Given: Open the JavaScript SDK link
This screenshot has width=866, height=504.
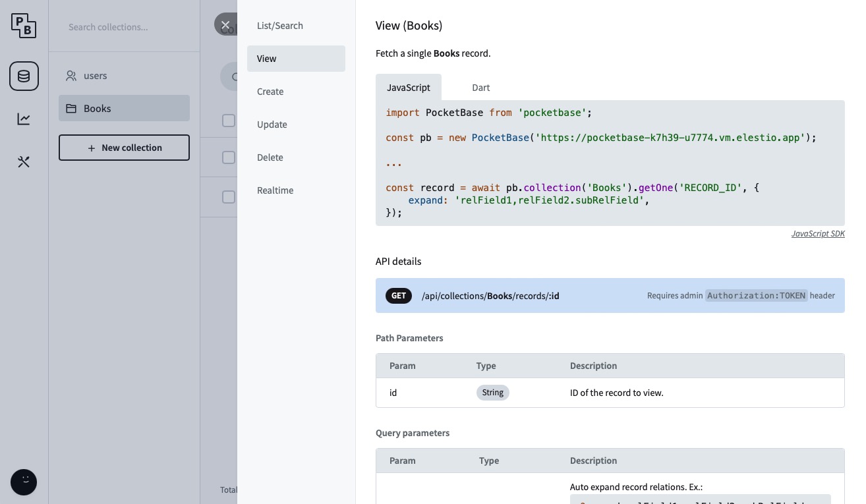Looking at the screenshot, I should (818, 233).
